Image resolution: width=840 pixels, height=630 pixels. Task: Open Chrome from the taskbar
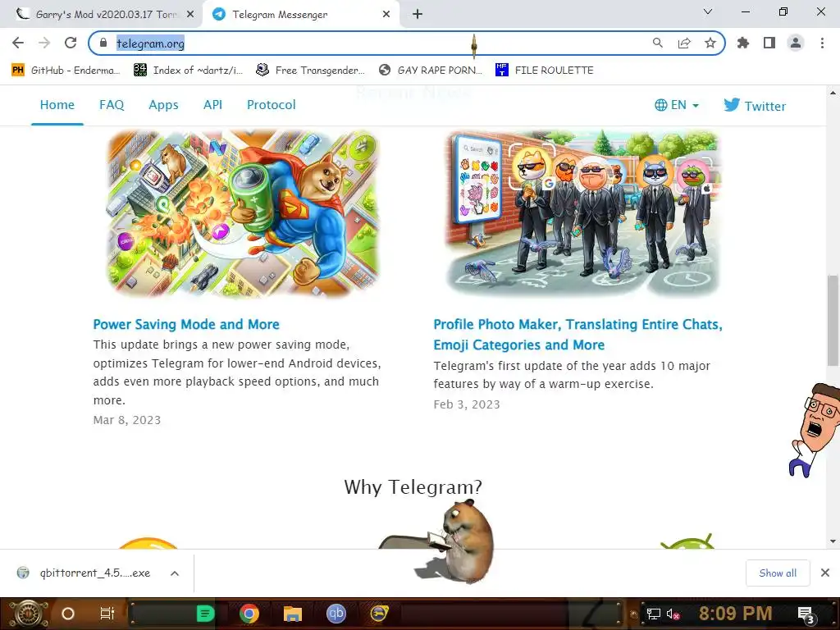(249, 614)
